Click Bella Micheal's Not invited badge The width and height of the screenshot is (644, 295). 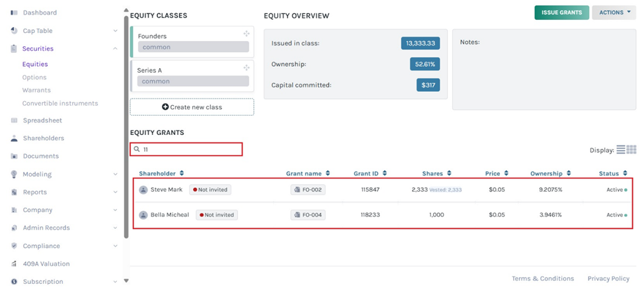pos(217,215)
